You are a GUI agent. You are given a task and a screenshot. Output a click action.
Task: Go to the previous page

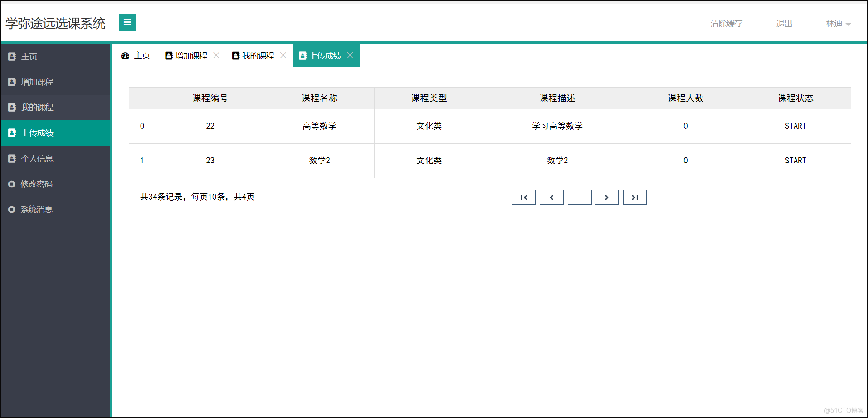(551, 197)
